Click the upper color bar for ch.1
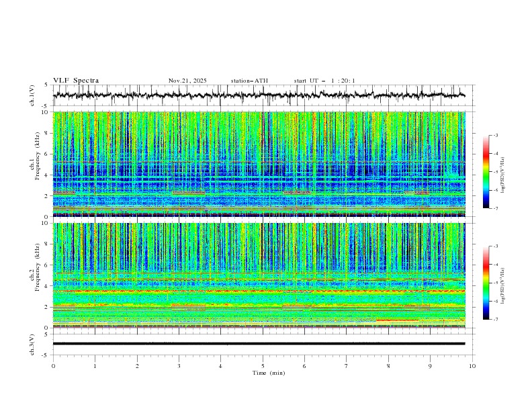Viewport: 532px width, 411px height. pos(486,172)
